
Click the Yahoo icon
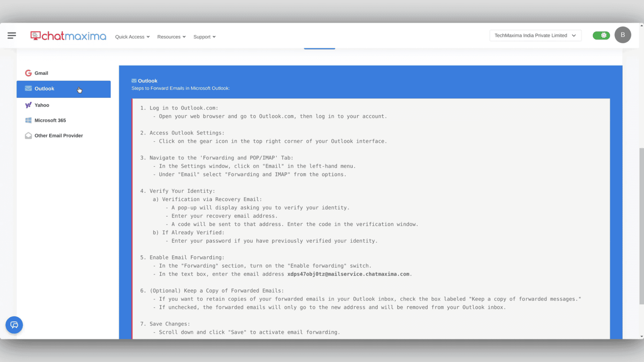28,105
